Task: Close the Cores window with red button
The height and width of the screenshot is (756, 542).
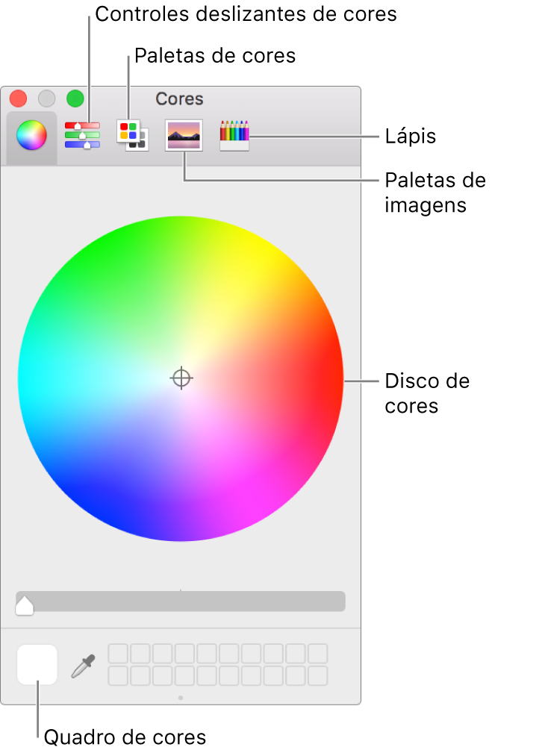Action: click(19, 99)
